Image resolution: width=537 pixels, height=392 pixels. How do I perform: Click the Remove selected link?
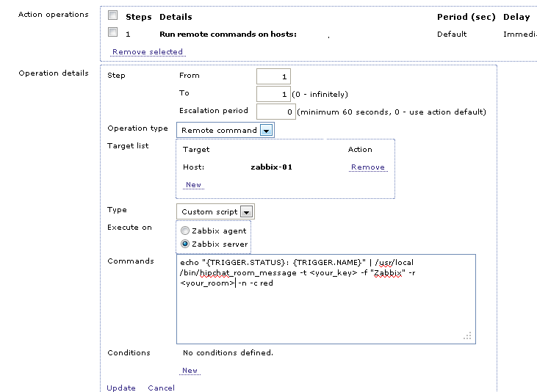[148, 51]
